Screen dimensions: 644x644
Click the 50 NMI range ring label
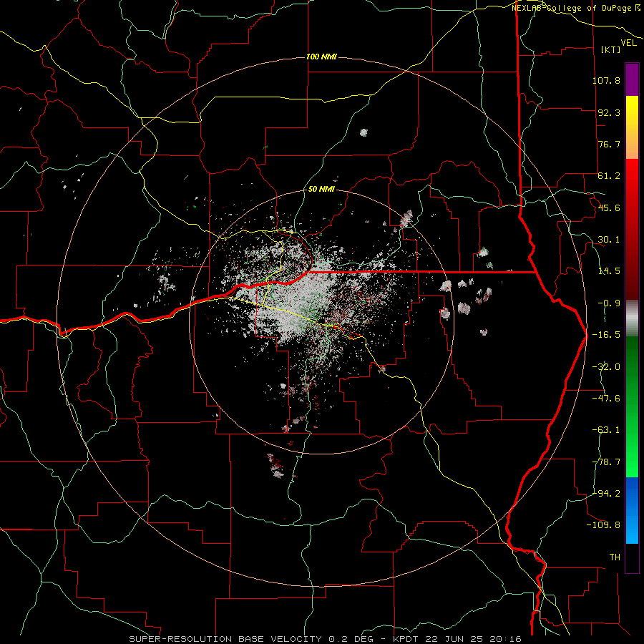321,190
